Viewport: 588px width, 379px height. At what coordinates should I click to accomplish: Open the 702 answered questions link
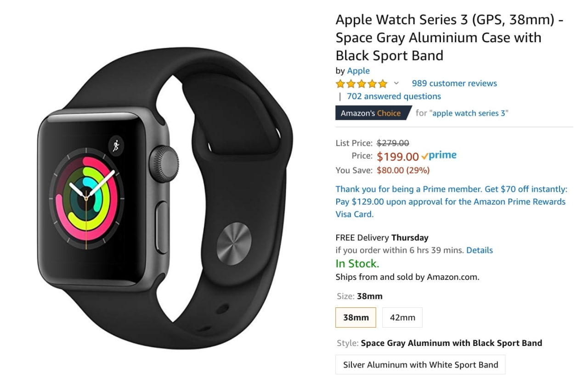[394, 96]
